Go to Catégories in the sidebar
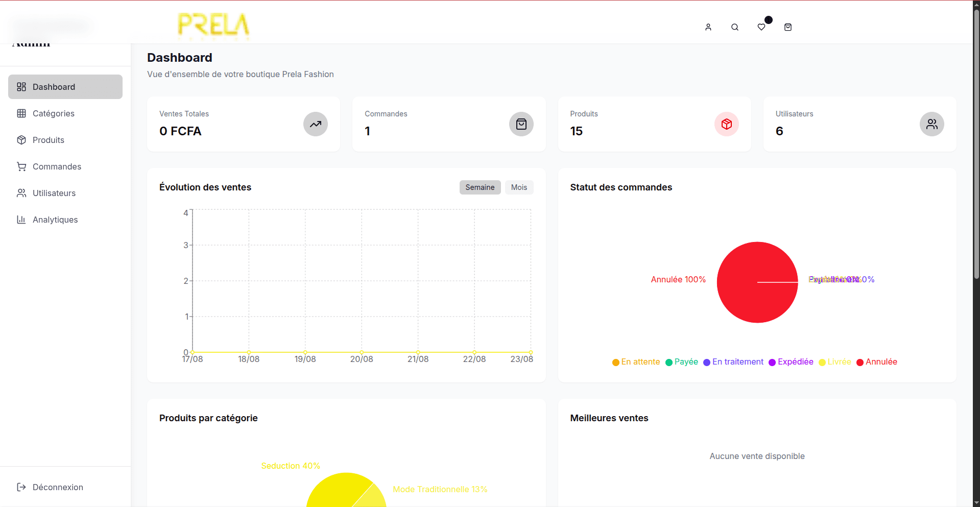 (x=65, y=113)
